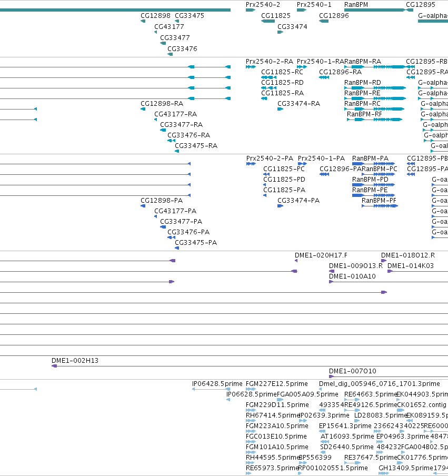Select the RanBPM-RE transcript label
This screenshot has height=476, width=448.
point(362,93)
